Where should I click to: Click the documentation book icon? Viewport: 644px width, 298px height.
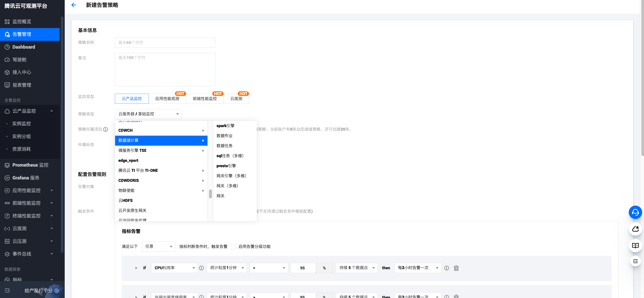click(635, 245)
